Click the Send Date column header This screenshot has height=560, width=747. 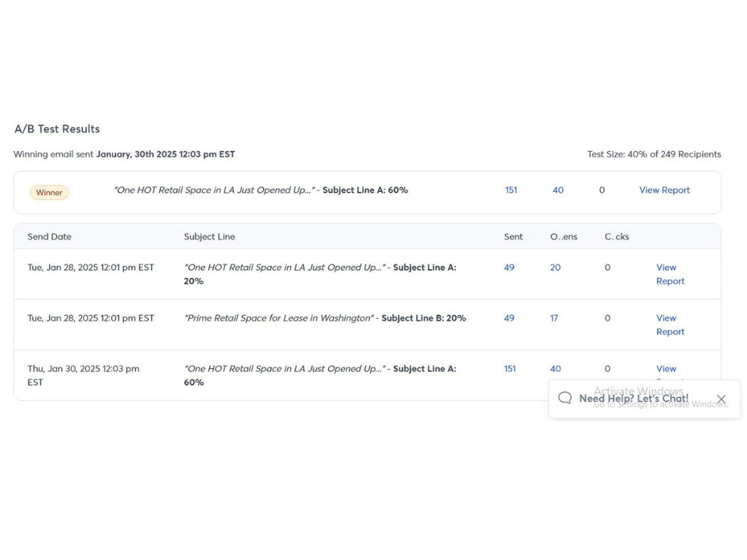(x=49, y=237)
